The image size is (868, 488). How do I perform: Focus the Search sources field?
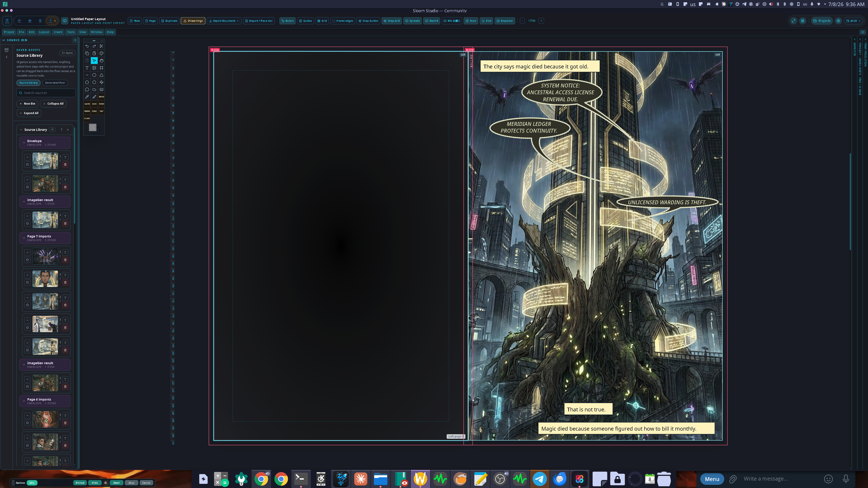pyautogui.click(x=46, y=93)
